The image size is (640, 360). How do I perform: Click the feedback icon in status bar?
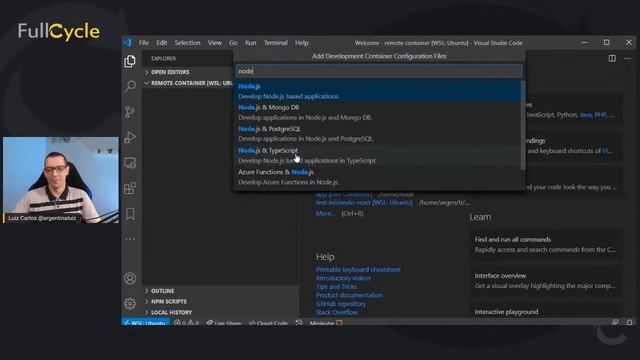pos(615,322)
